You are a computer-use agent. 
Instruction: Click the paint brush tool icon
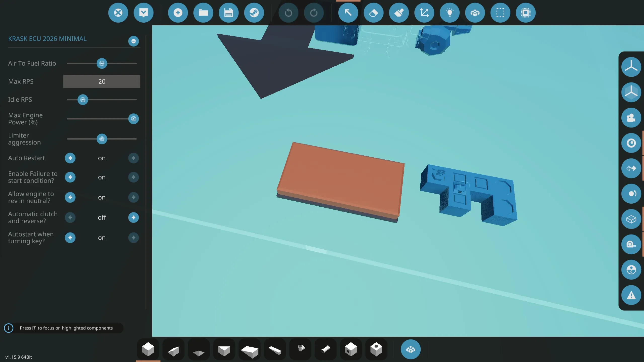(399, 13)
